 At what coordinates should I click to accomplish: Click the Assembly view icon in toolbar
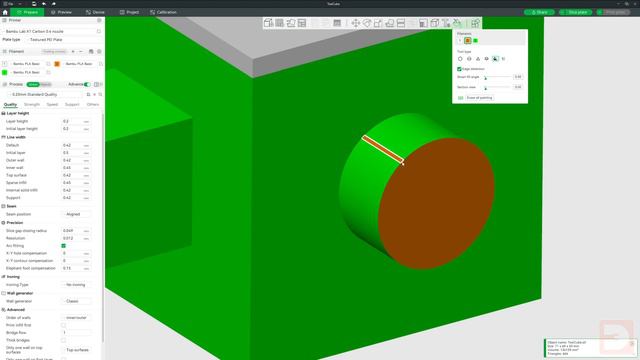(x=475, y=23)
